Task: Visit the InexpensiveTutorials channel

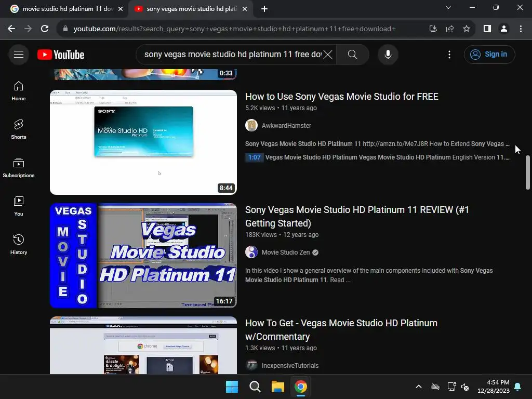Action: (290, 366)
